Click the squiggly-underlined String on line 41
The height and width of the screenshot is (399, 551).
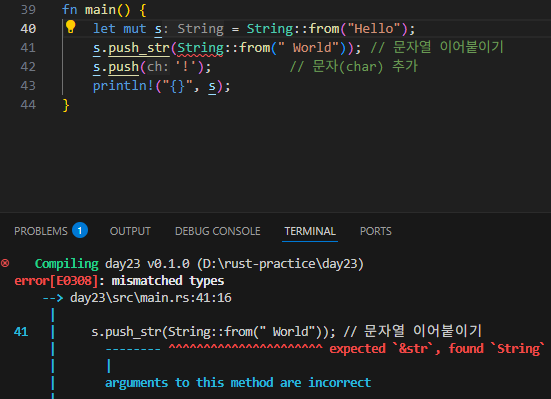(200, 48)
